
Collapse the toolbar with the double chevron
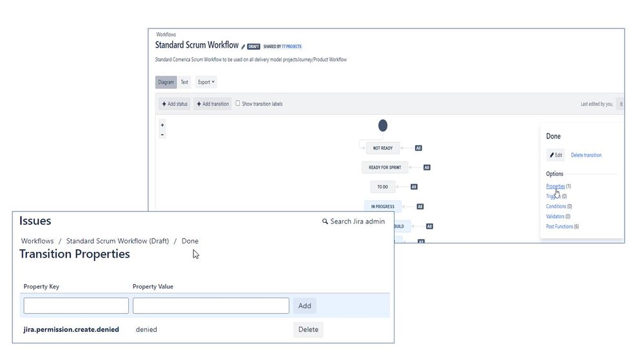pyautogui.click(x=621, y=104)
